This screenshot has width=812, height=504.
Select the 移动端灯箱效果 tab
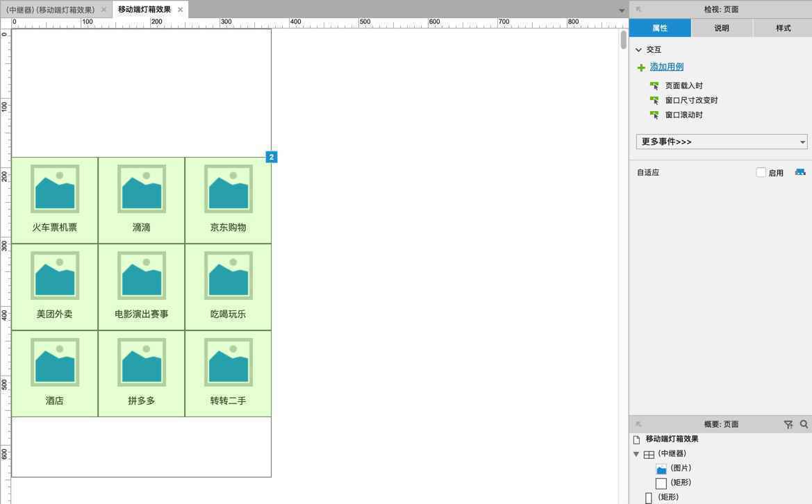point(144,9)
